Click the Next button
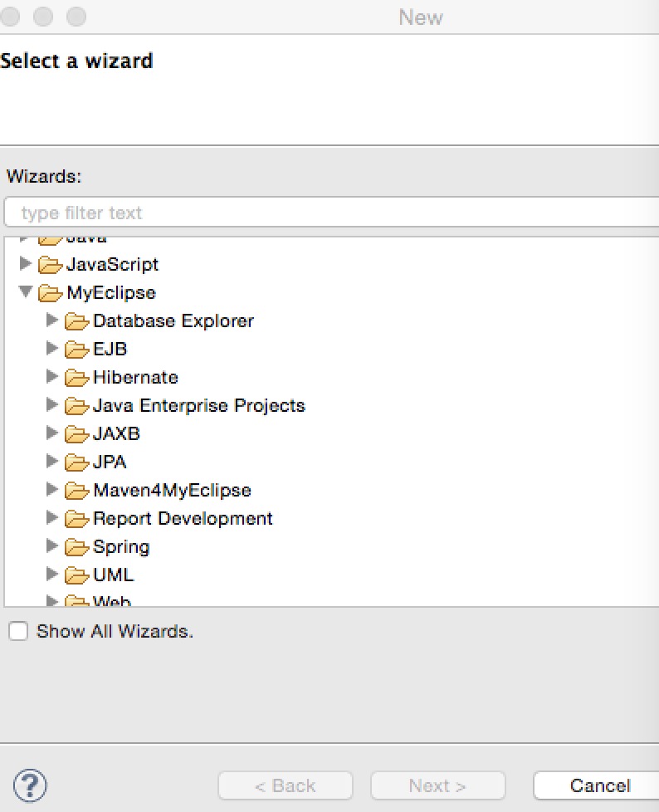Image resolution: width=659 pixels, height=812 pixels. (438, 785)
